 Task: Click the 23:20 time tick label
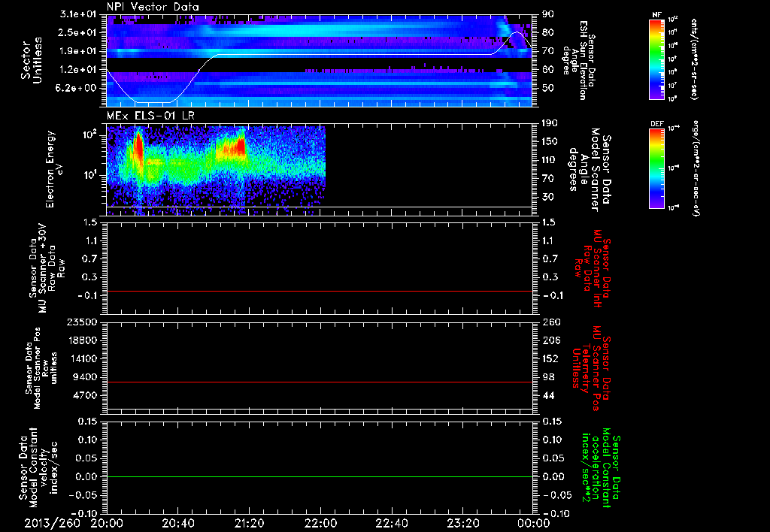462,523
